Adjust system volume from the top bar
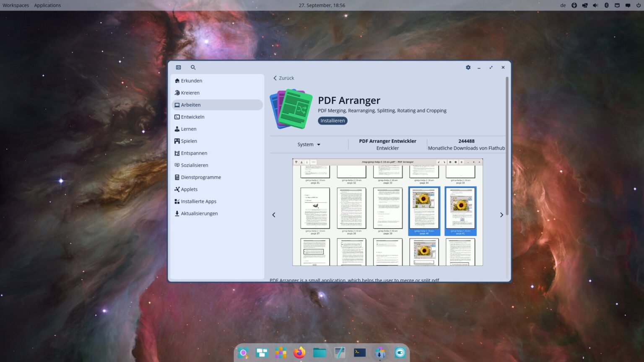Viewport: 644px width, 362px height. [595, 5]
